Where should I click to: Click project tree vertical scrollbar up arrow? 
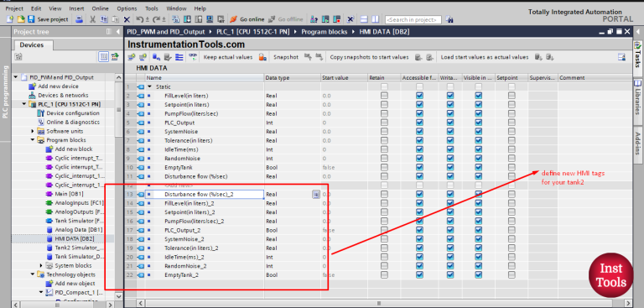click(x=118, y=77)
